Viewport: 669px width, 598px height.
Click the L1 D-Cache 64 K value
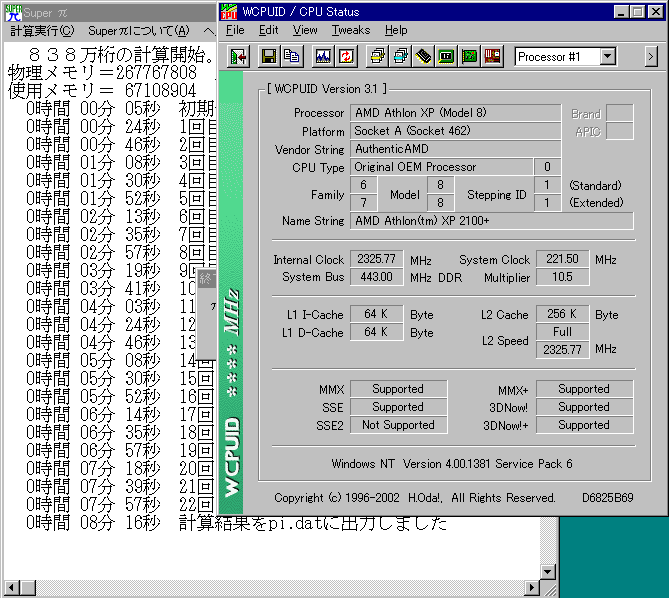click(x=376, y=332)
